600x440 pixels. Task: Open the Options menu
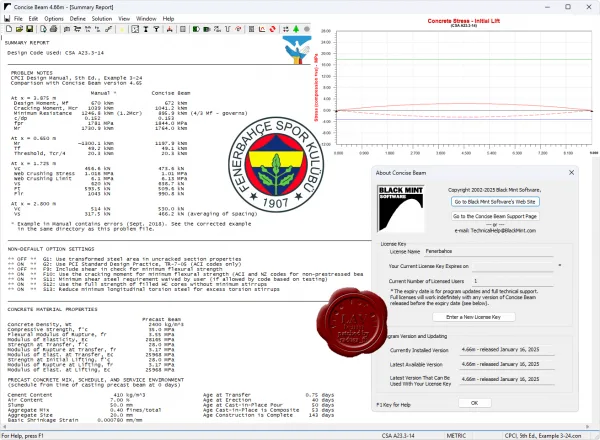(x=54, y=18)
